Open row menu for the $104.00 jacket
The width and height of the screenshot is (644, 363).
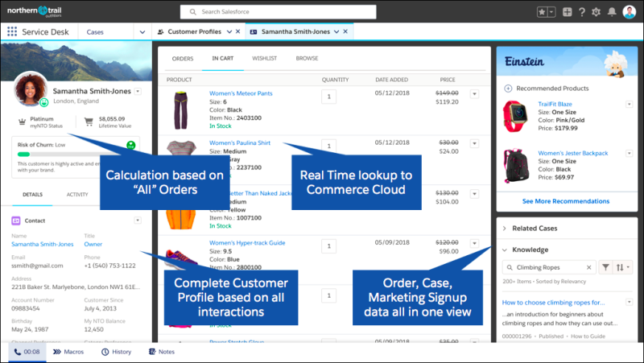point(474,193)
